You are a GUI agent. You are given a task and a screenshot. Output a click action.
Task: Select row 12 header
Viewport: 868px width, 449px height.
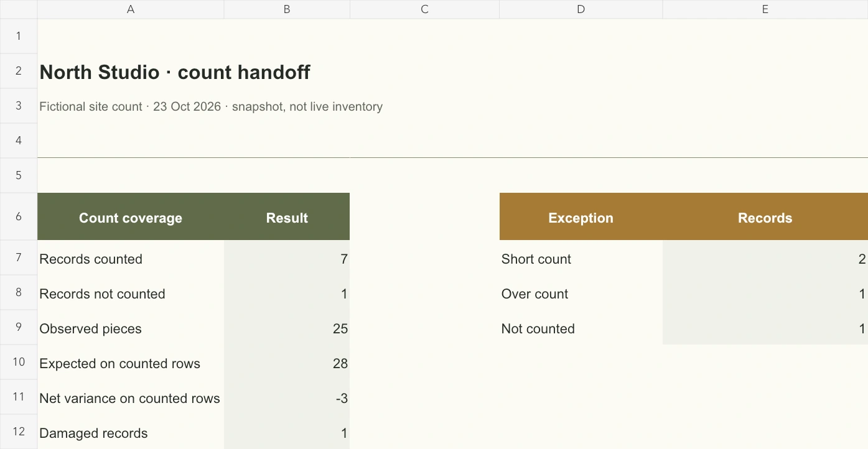[19, 432]
